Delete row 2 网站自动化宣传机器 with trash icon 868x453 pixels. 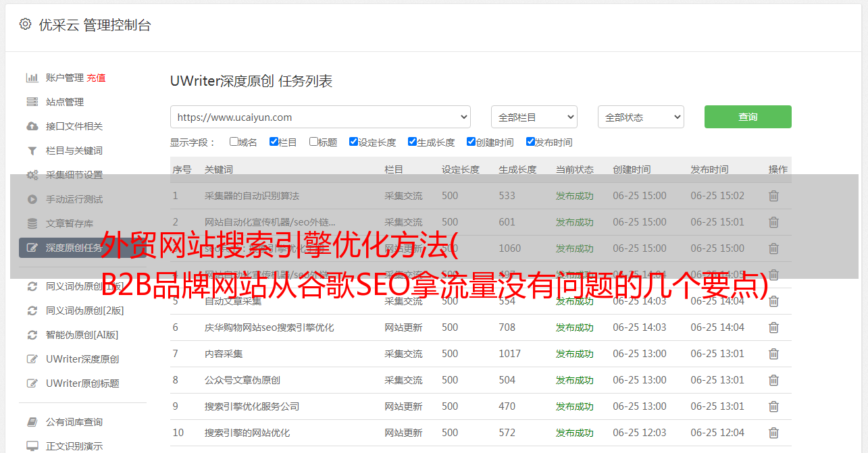tap(773, 222)
